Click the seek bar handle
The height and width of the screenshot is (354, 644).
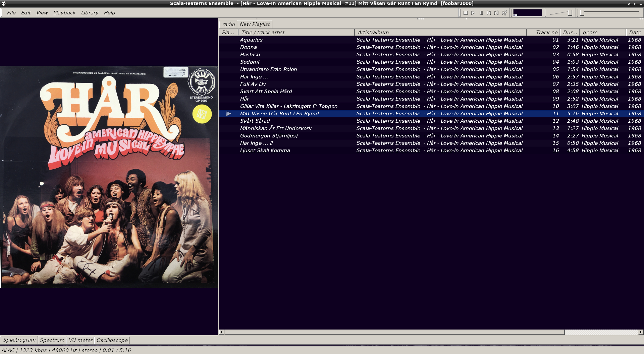(583, 13)
